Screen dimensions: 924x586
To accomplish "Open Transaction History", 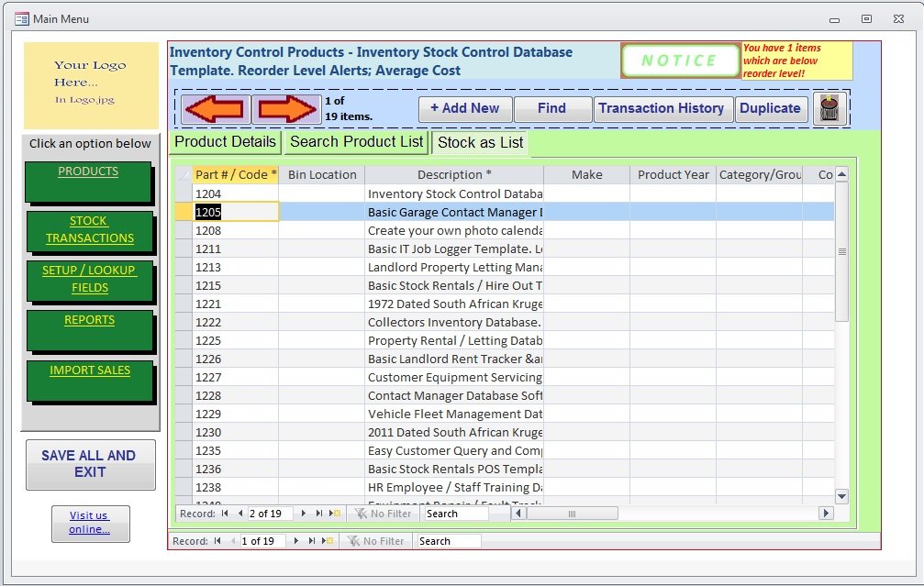I will tap(662, 108).
